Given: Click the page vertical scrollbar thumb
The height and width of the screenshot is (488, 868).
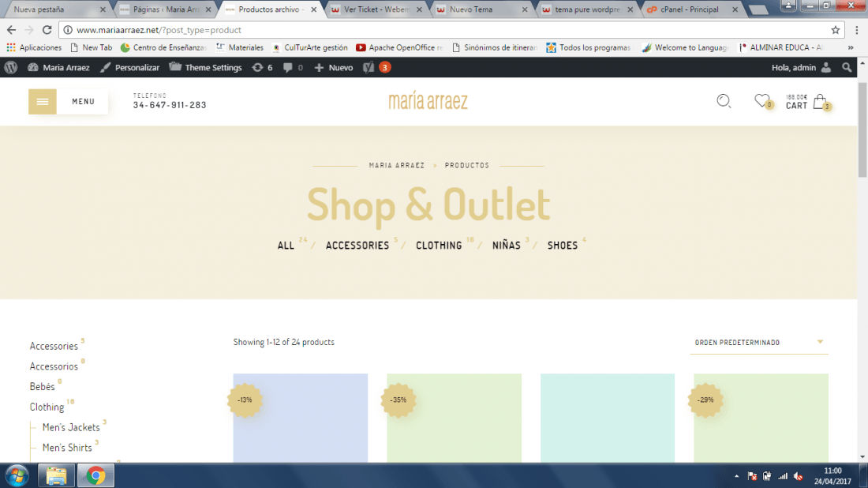Looking at the screenshot, I should [x=862, y=130].
